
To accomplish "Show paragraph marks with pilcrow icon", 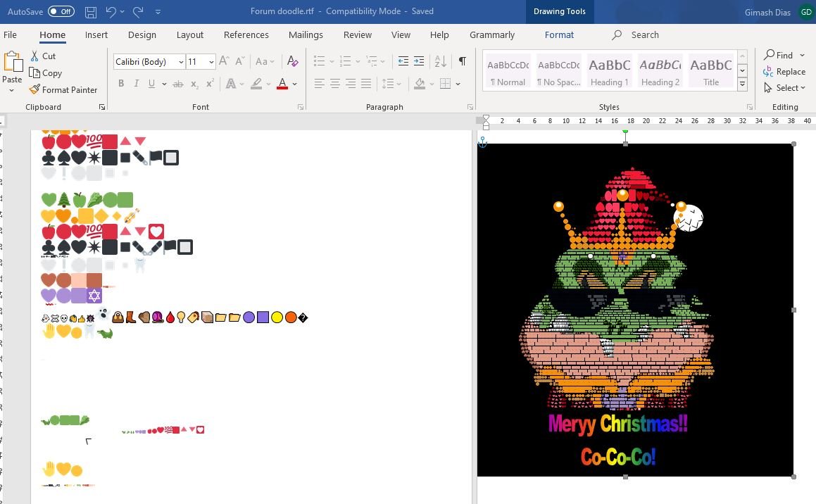I will click(462, 62).
